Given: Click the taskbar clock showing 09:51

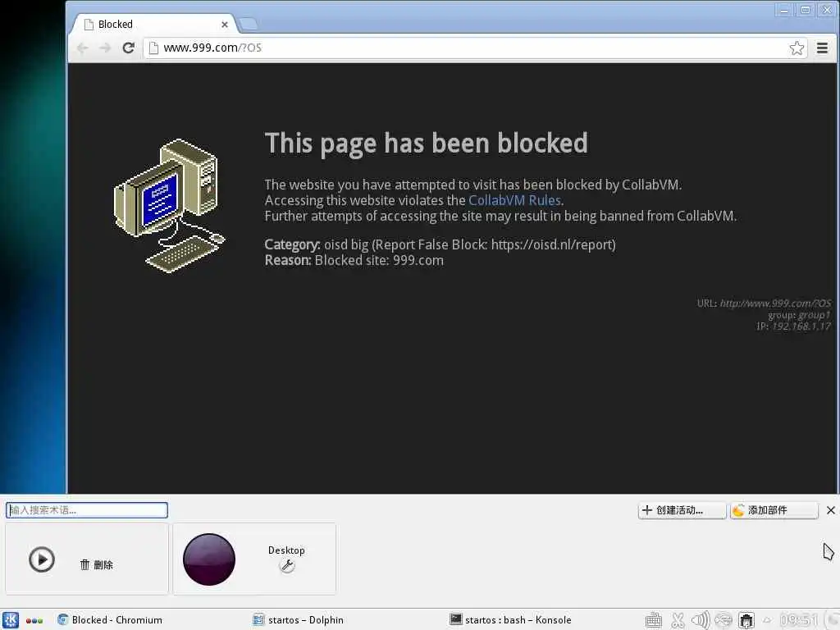Looking at the screenshot, I should click(798, 620).
